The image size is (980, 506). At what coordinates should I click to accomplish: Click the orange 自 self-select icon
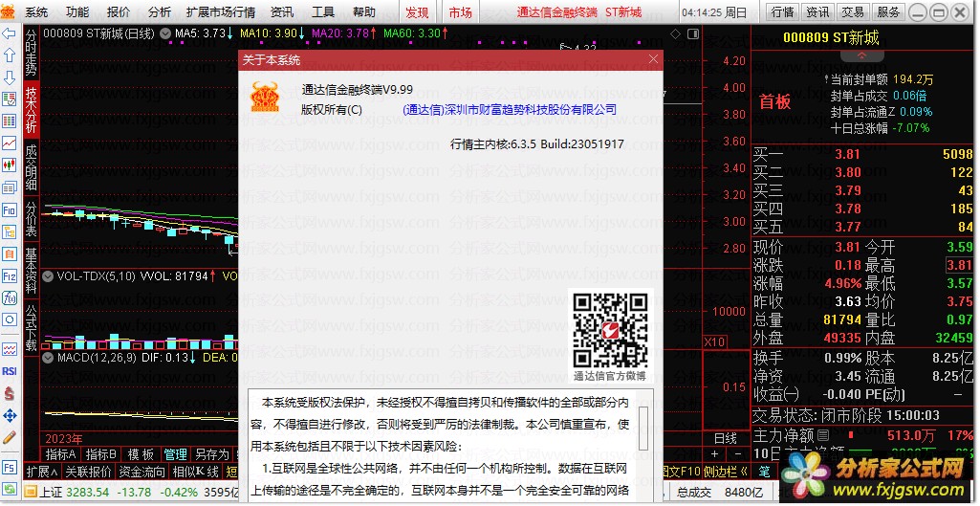click(10, 253)
